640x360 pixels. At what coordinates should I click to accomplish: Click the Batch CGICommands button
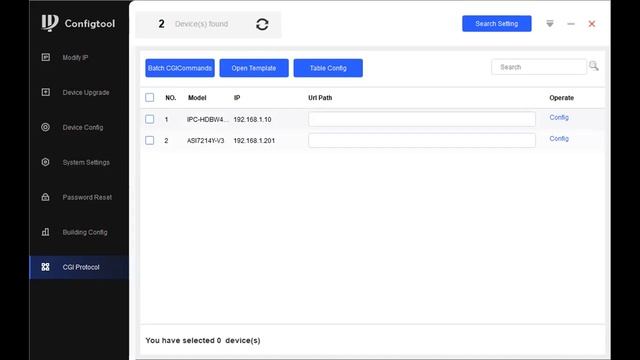point(180,68)
